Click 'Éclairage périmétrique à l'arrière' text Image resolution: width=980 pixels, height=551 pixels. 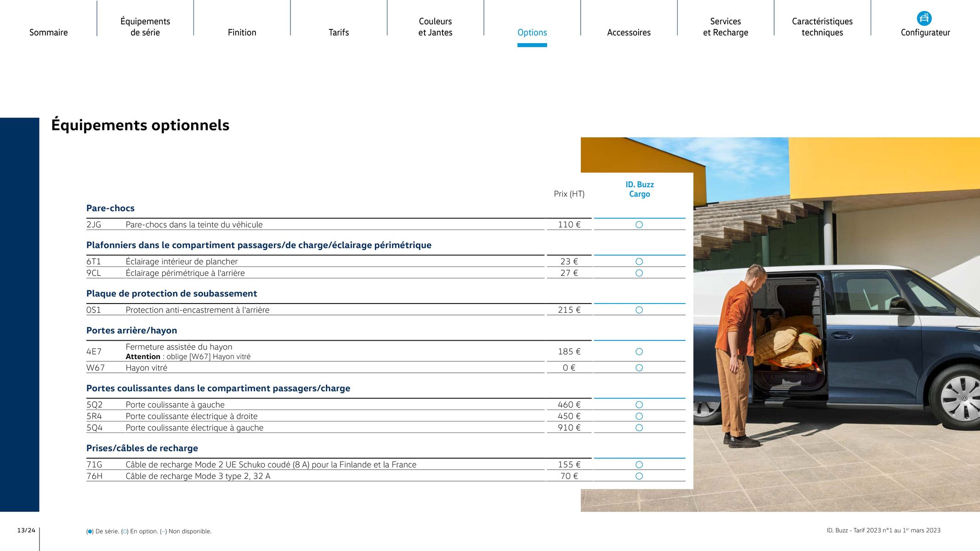click(185, 273)
